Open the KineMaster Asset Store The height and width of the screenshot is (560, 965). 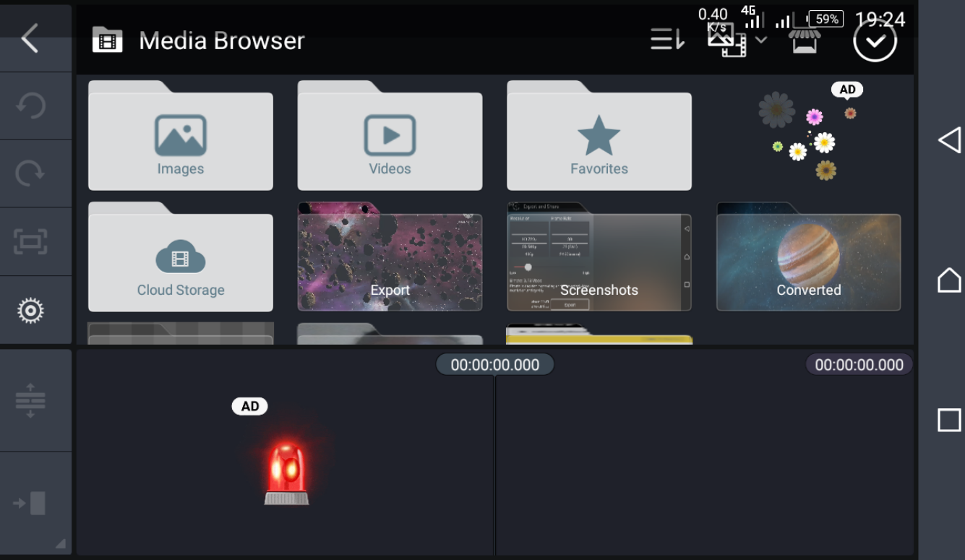805,40
